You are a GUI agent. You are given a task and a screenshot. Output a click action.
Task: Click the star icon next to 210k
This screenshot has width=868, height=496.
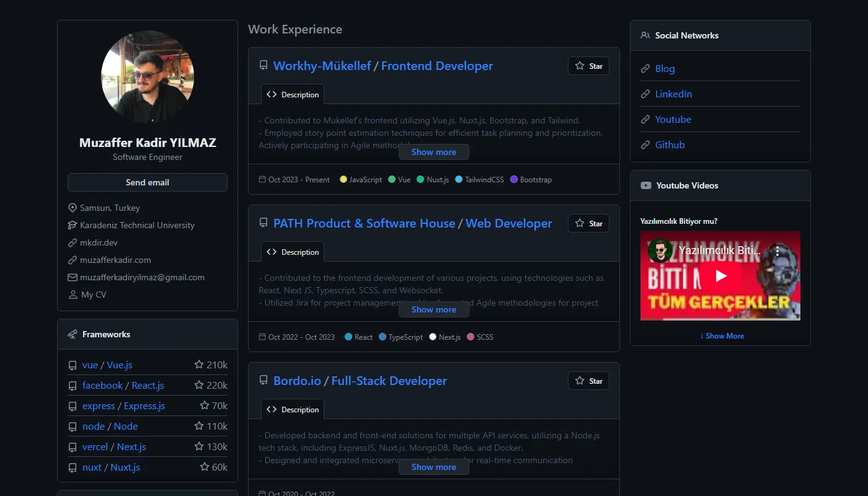pyautogui.click(x=199, y=365)
